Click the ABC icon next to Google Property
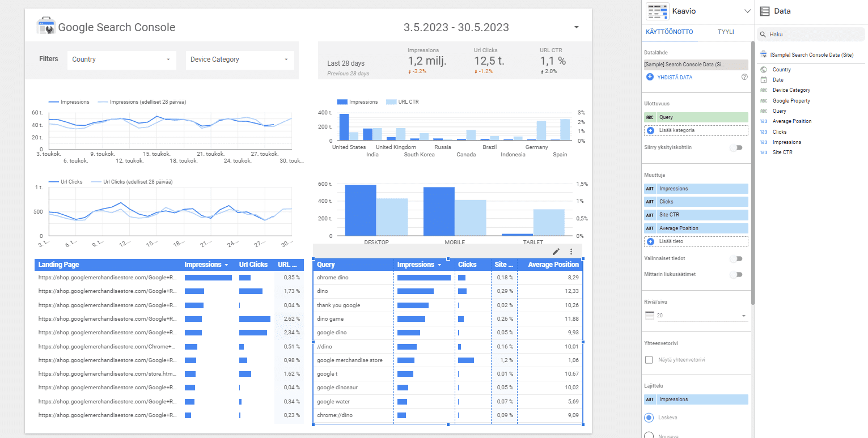The image size is (868, 438). click(764, 101)
